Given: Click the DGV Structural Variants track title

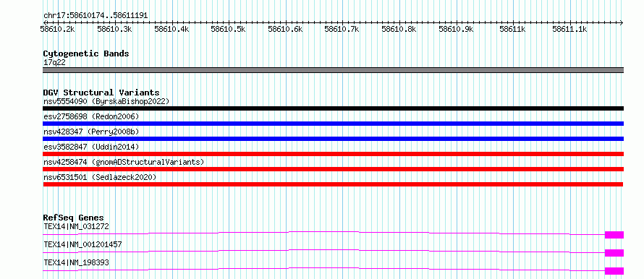Looking at the screenshot, I should (x=101, y=93).
